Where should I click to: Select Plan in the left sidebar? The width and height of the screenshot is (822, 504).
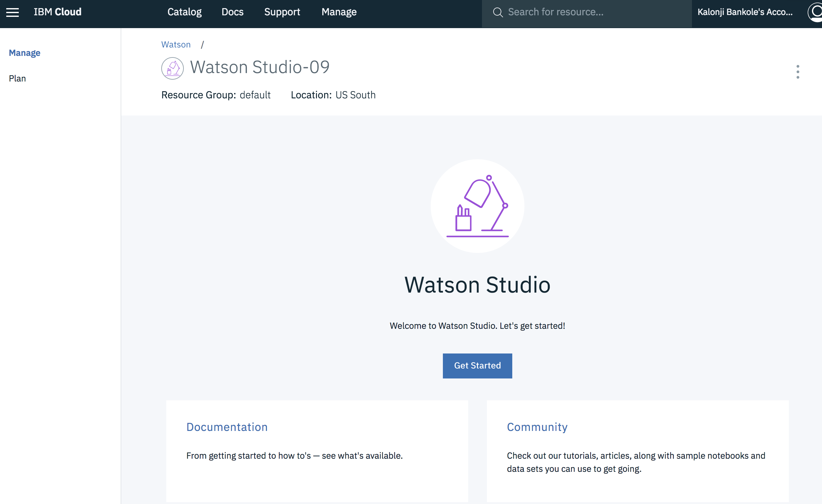click(x=18, y=78)
